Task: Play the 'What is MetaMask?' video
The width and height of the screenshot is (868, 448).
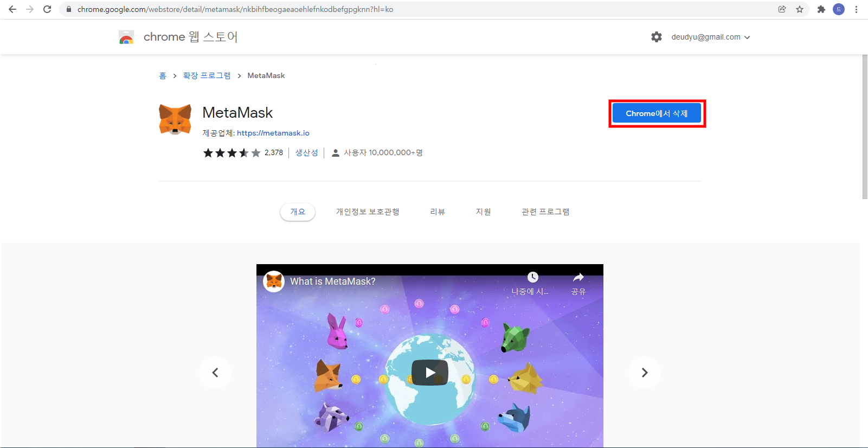Action: 430,373
